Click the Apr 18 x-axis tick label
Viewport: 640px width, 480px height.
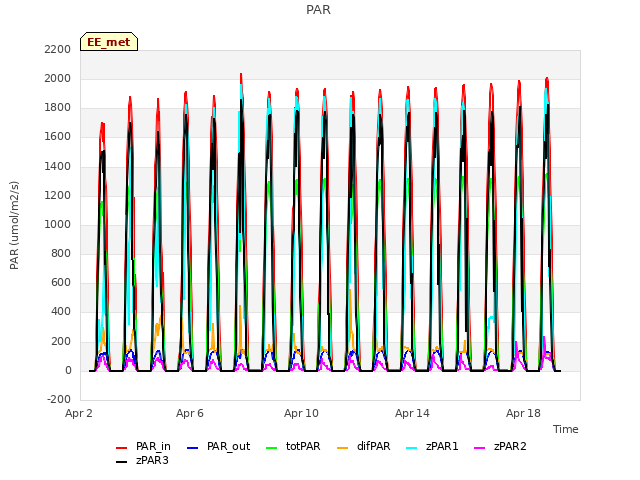523,413
